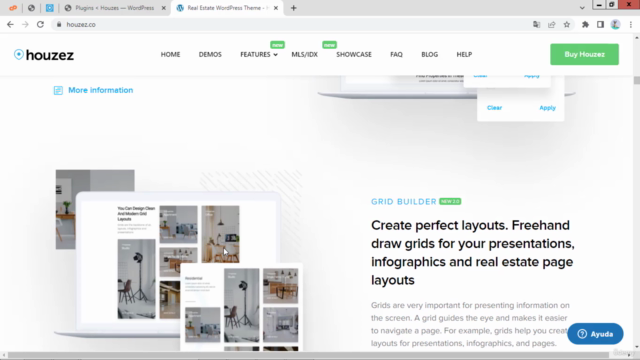Viewport: 640px width, 360px height.
Task: Click the Residential grid preview card
Action: [241, 307]
